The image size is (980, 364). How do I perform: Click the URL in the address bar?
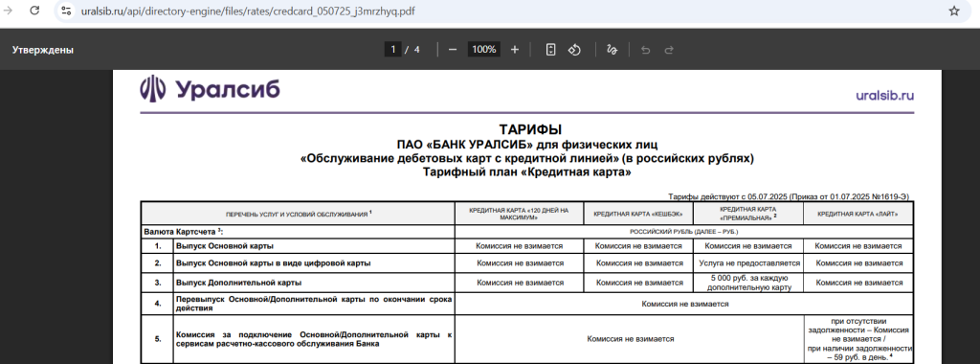[248, 11]
